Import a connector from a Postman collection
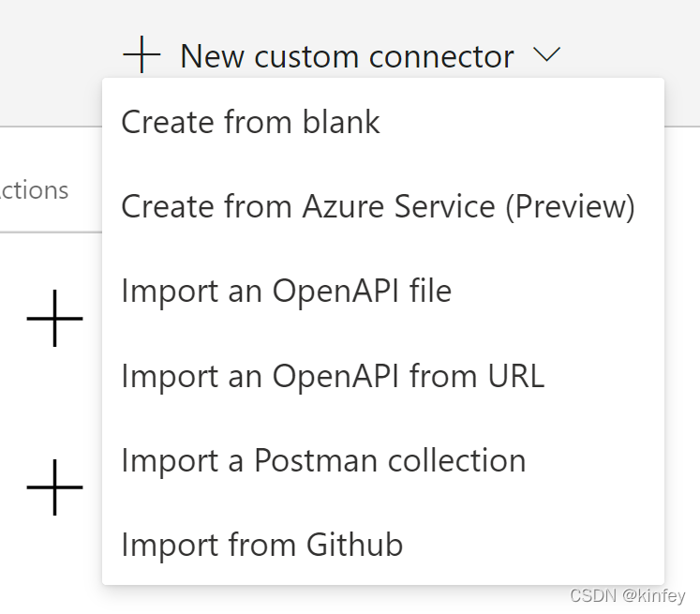 (323, 460)
